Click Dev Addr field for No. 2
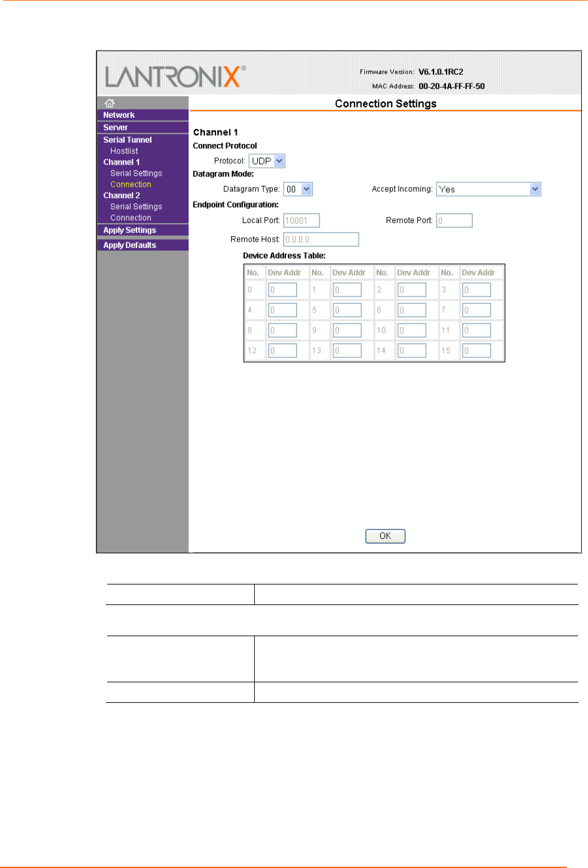The image size is (588, 868). click(412, 290)
